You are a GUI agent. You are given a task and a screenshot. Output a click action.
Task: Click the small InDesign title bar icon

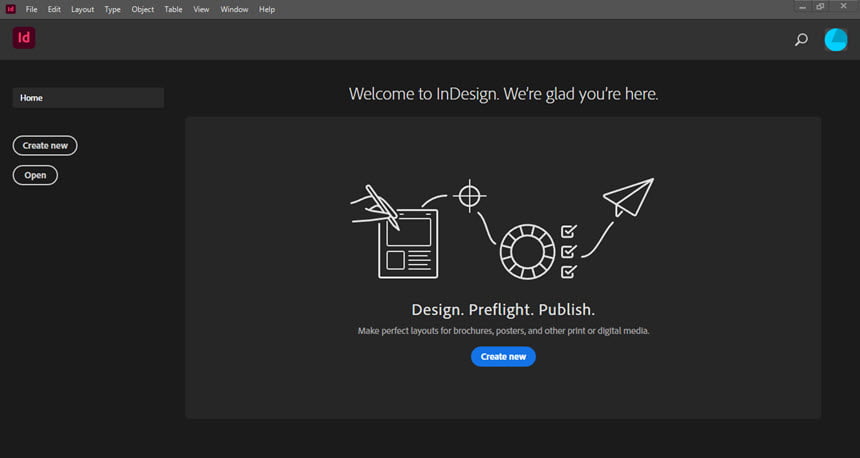tap(10, 9)
